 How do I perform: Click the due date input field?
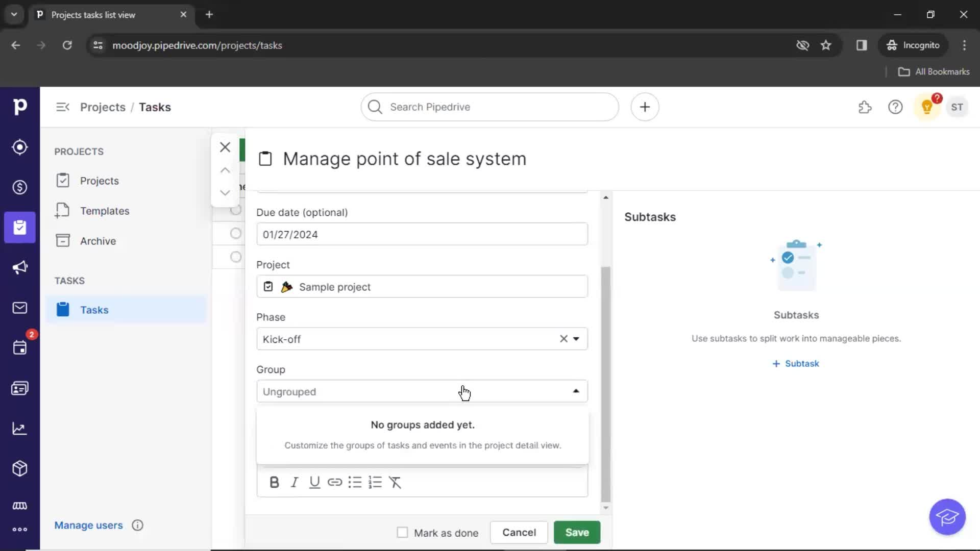click(422, 234)
